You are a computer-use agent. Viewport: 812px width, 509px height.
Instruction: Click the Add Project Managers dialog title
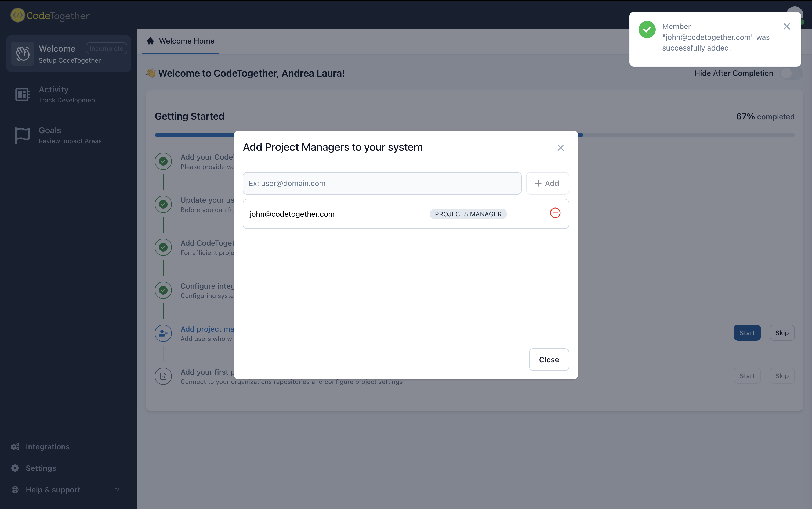tap(333, 147)
